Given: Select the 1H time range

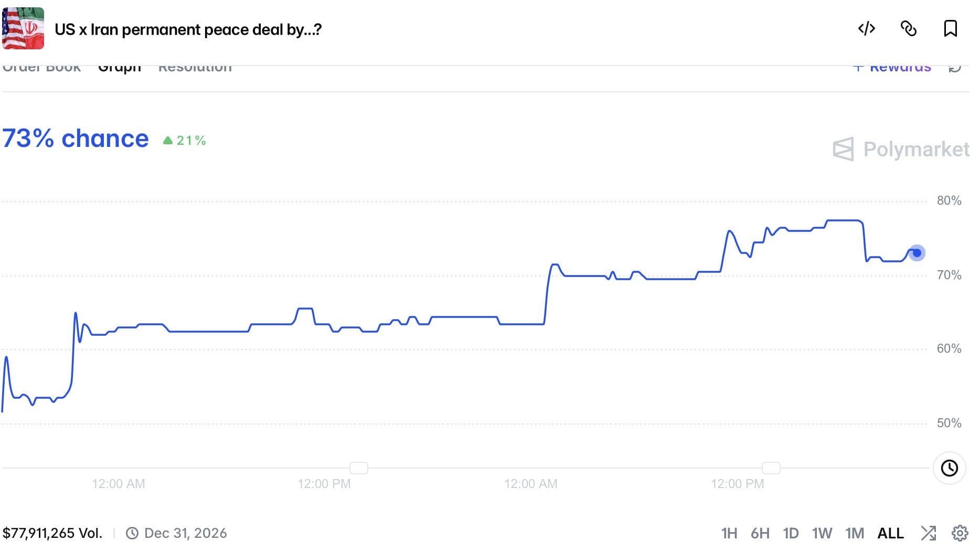Looking at the screenshot, I should tap(729, 533).
